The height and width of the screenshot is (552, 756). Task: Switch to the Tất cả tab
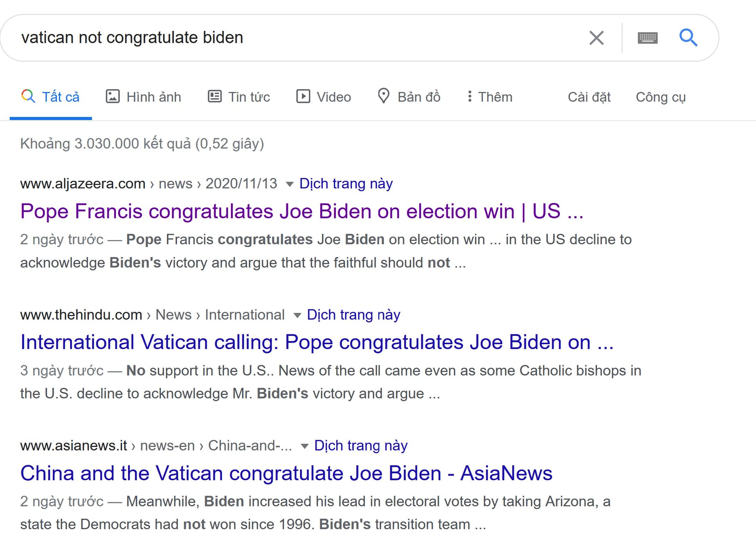coord(51,97)
